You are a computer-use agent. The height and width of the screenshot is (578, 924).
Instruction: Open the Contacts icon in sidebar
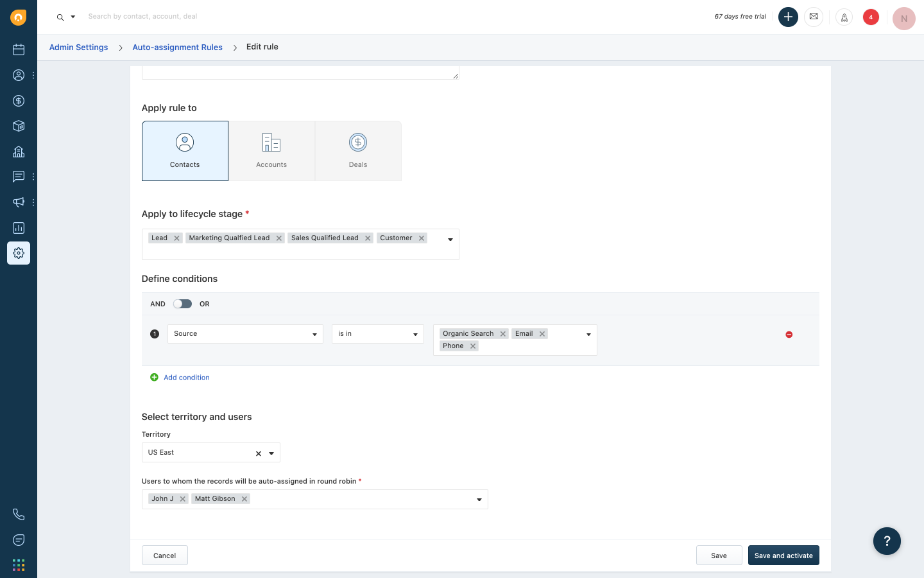[x=19, y=75]
